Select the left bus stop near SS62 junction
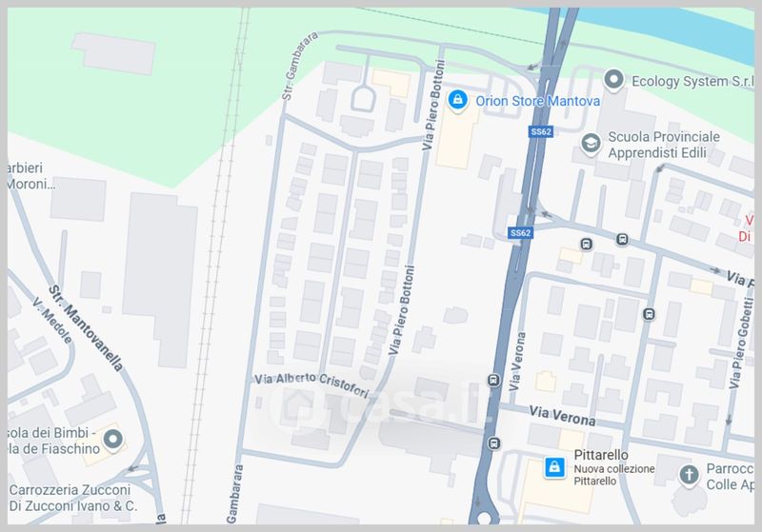This screenshot has width=762, height=532. tap(586, 244)
